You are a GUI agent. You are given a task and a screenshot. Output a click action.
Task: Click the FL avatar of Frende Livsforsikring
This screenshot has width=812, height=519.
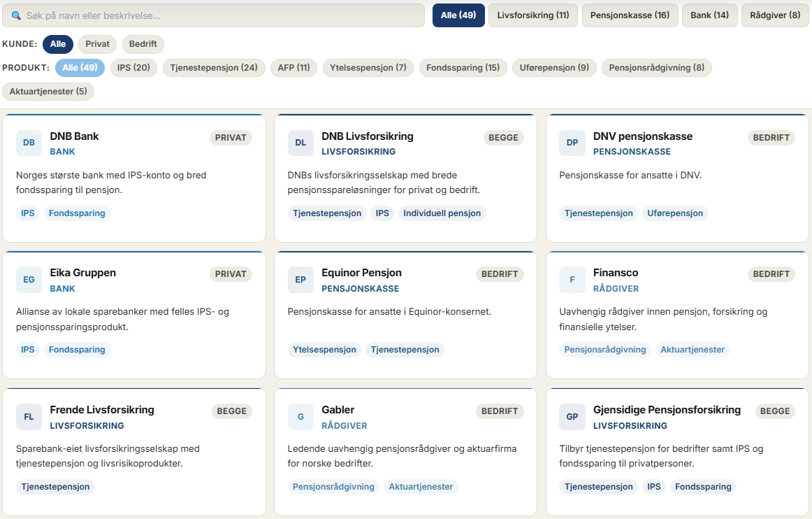(x=29, y=417)
